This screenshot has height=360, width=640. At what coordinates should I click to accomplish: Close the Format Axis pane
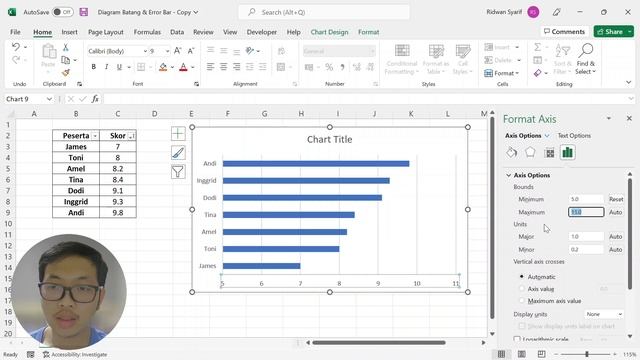(x=629, y=118)
